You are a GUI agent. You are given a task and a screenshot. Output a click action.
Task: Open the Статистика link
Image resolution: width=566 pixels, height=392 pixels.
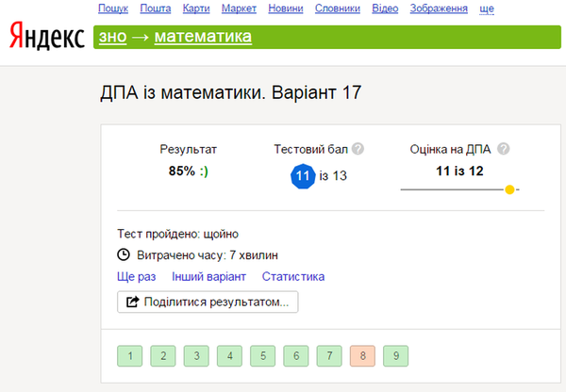[x=293, y=277]
